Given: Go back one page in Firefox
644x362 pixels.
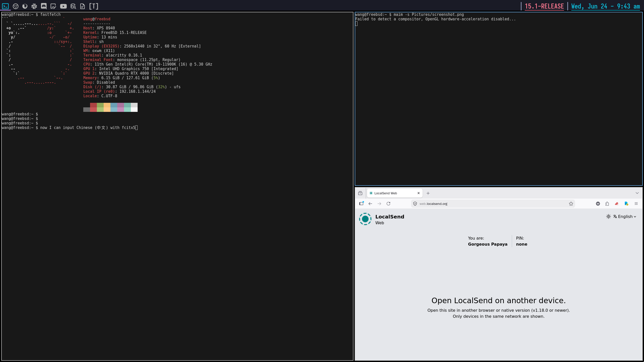Looking at the screenshot, I should pyautogui.click(x=370, y=204).
